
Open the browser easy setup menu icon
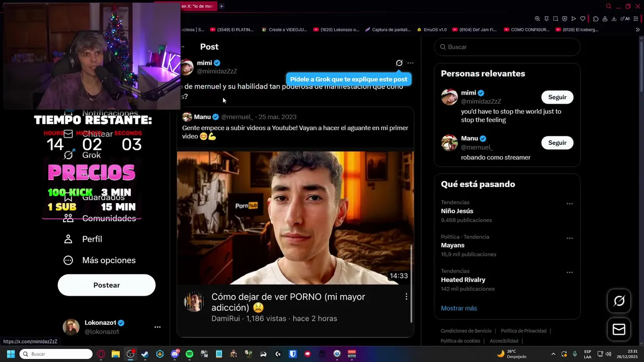pos(635,19)
